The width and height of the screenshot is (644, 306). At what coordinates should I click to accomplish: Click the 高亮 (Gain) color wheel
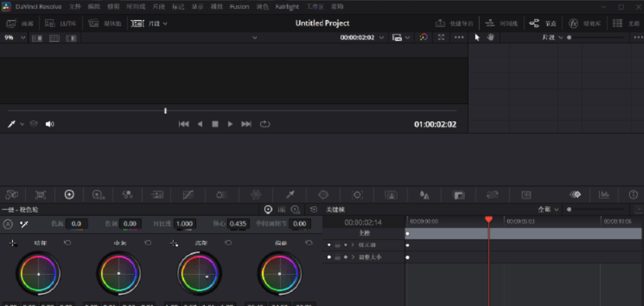(x=199, y=273)
